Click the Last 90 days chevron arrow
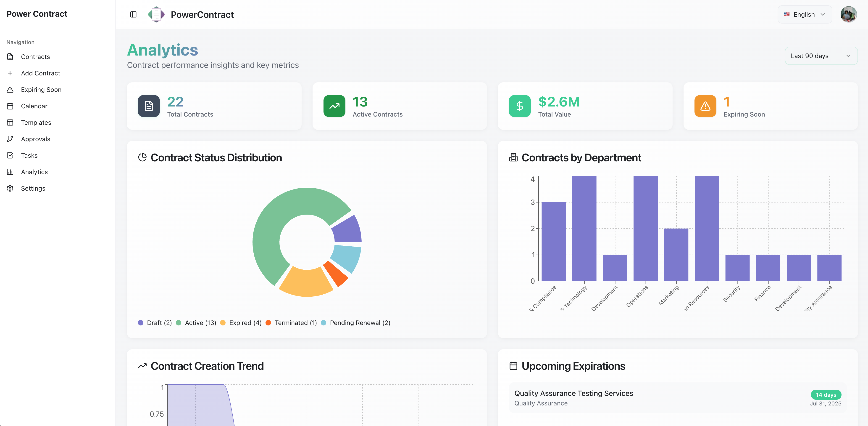This screenshot has width=868, height=426. (848, 56)
